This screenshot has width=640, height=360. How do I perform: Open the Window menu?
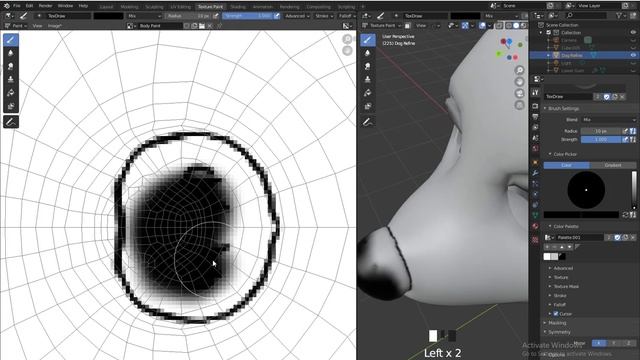pos(65,6)
